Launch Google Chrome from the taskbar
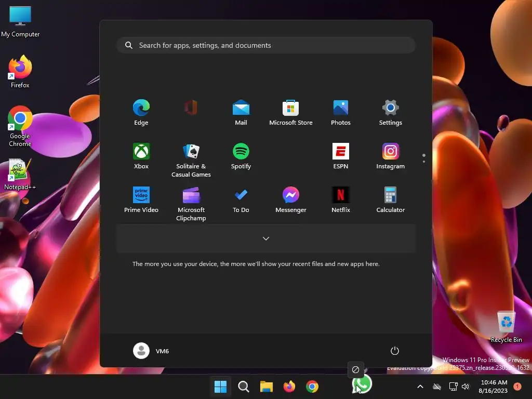 click(x=312, y=387)
